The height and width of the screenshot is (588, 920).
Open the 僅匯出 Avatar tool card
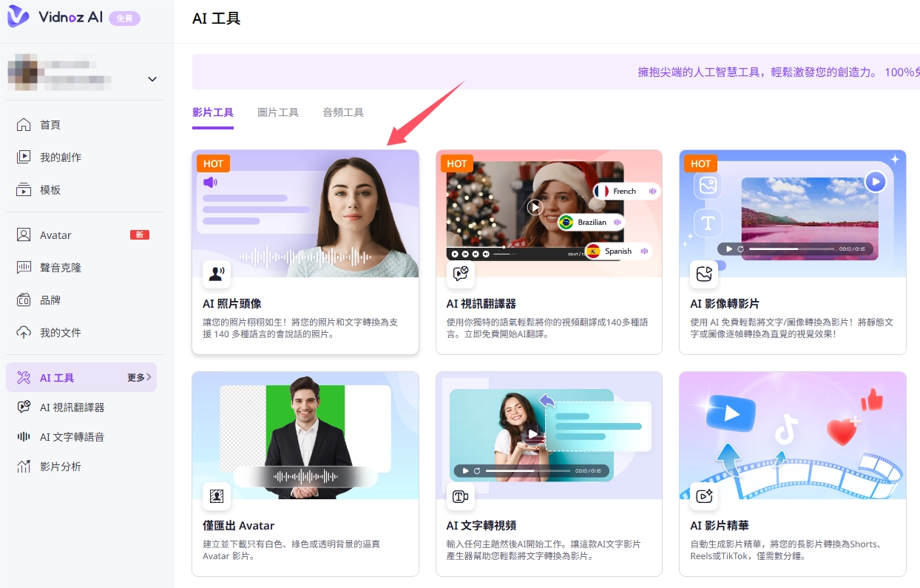point(305,473)
